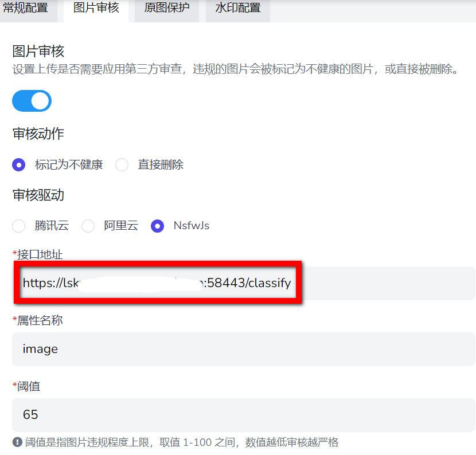The width and height of the screenshot is (476, 455).
Task: Click the active 图片审核 tab
Action: point(96,8)
